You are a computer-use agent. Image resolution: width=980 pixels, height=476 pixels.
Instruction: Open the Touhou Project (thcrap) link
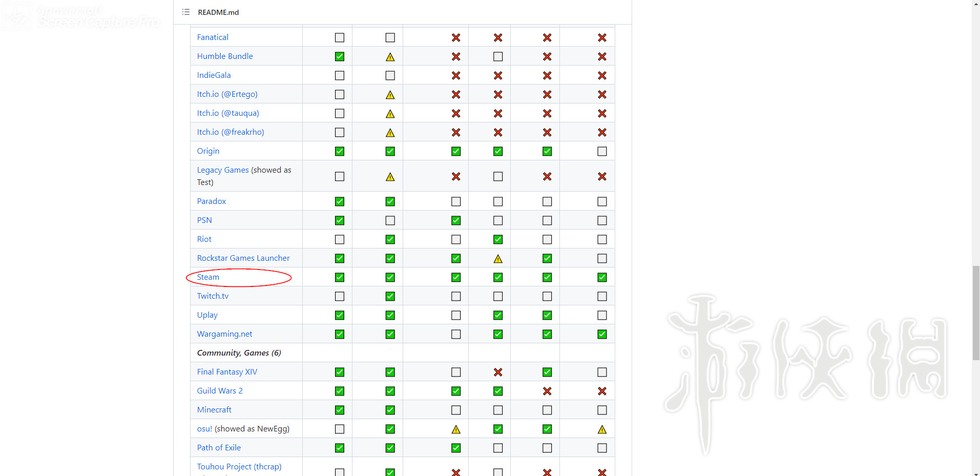click(239, 467)
